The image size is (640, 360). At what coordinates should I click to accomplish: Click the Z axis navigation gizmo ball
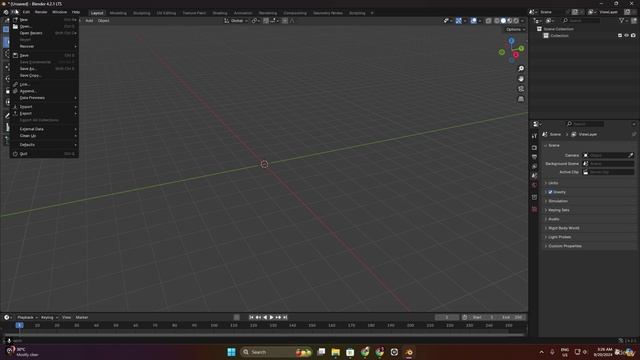tap(511, 41)
